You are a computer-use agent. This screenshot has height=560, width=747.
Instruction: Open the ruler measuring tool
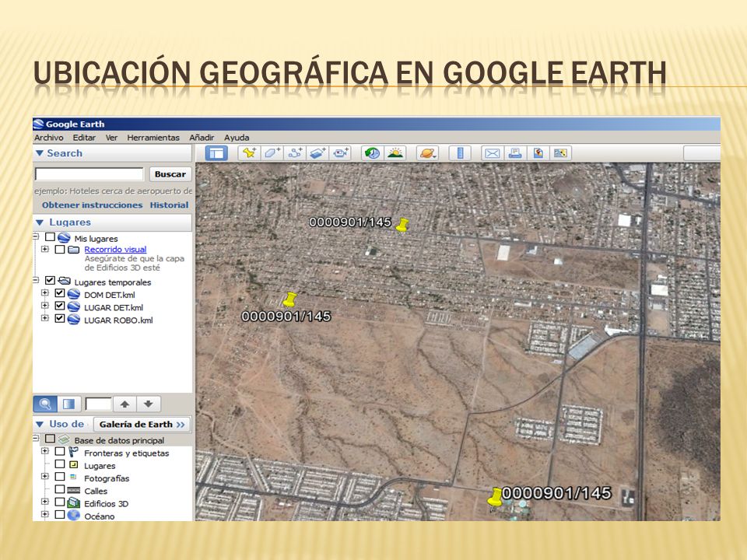[460, 153]
